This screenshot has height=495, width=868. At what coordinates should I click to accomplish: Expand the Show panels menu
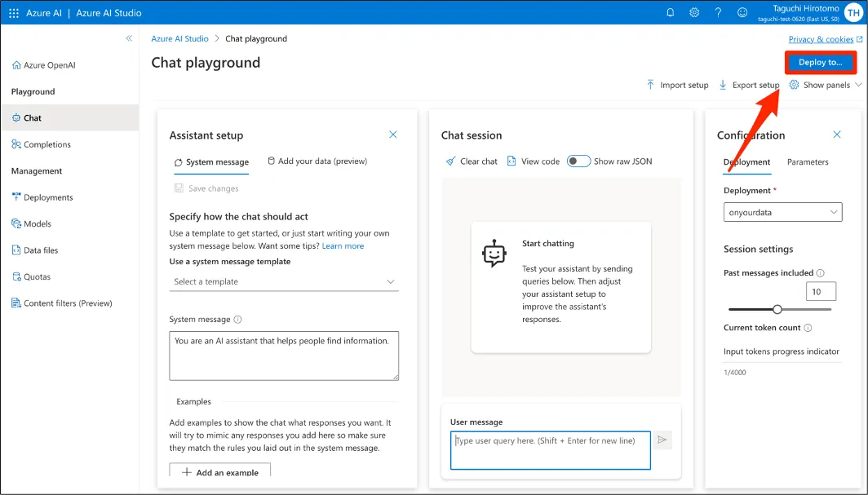pos(826,85)
